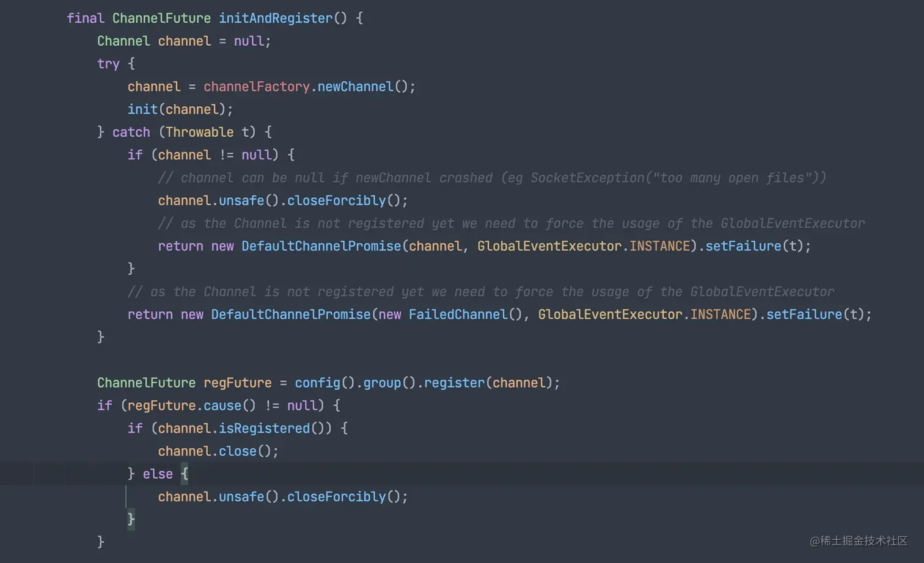Click closeForcibly() in the else block
The width and height of the screenshot is (924, 563).
343,497
